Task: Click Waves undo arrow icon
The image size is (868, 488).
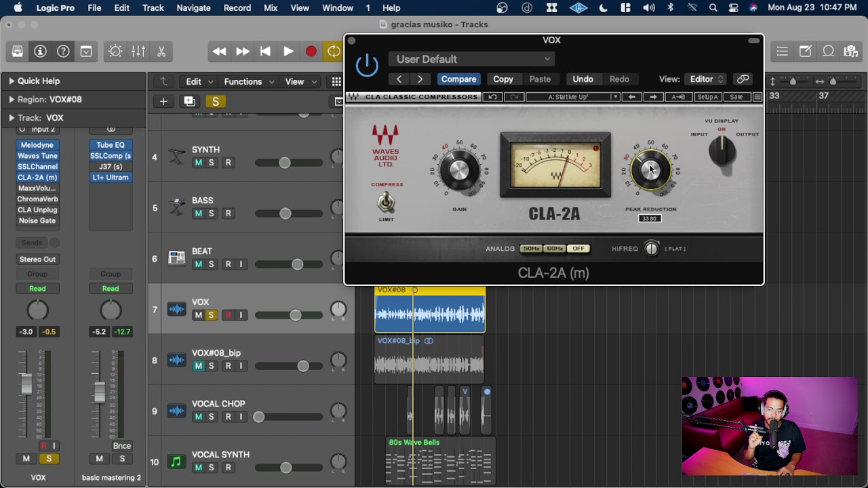Action: click(492, 97)
